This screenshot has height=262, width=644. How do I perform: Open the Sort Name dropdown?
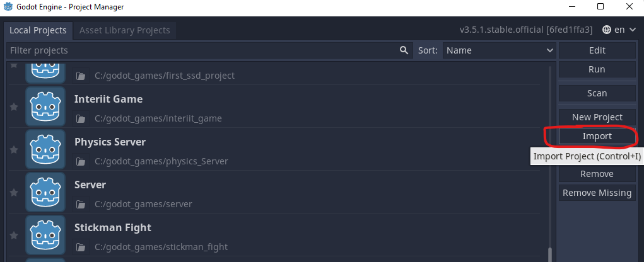(x=500, y=50)
